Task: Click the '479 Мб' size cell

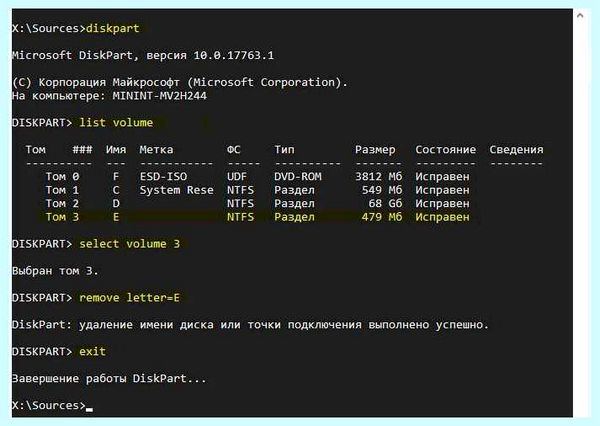Action: point(382,217)
